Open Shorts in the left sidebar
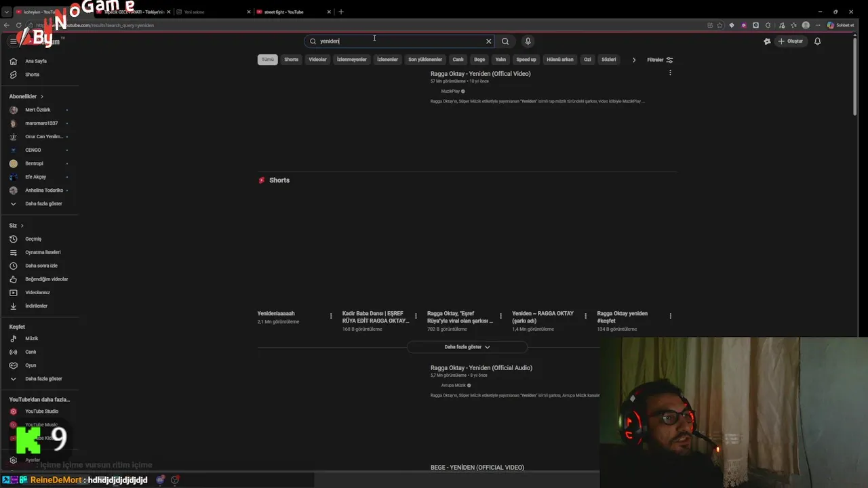This screenshot has height=488, width=868. tap(39, 75)
